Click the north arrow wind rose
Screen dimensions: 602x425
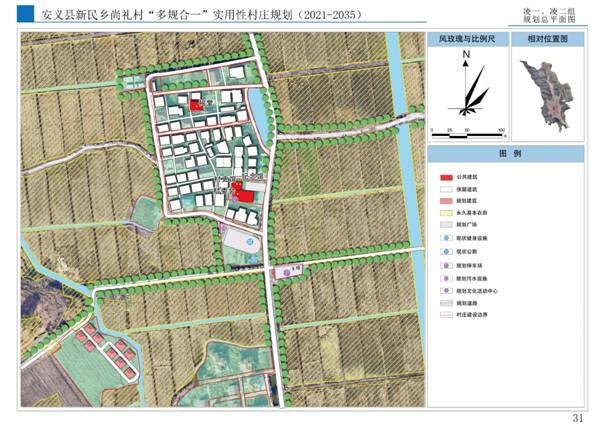pyautogui.click(x=470, y=88)
